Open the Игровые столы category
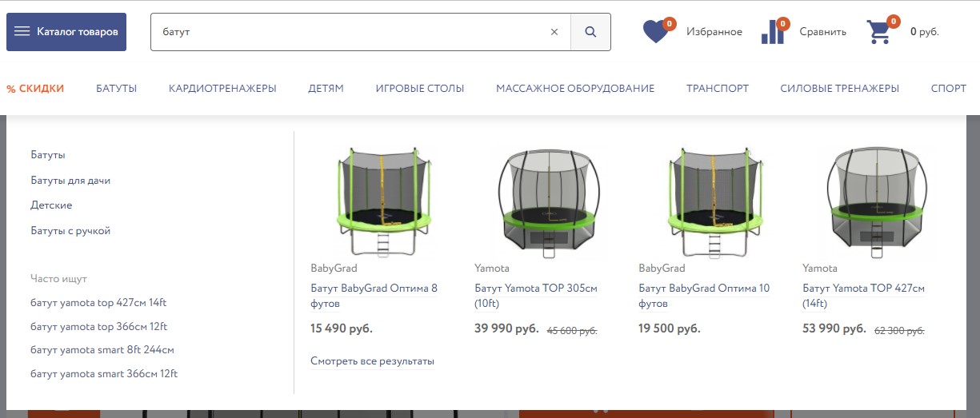 point(420,89)
